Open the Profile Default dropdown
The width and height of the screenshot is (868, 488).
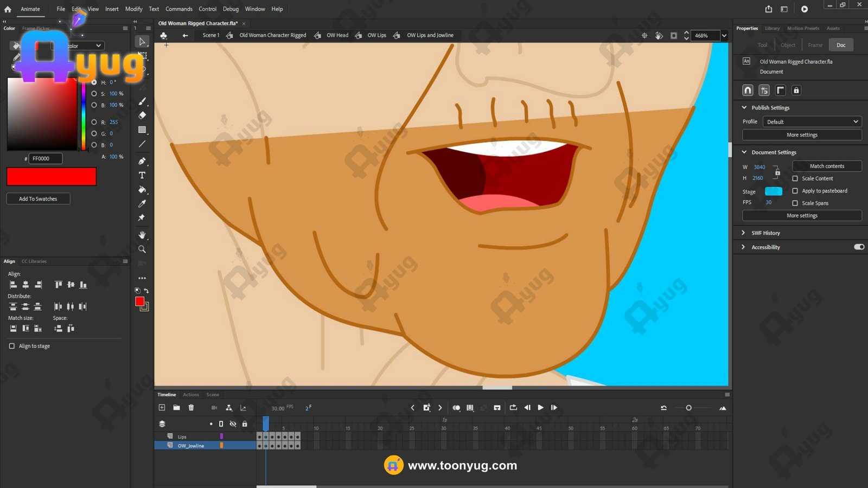pos(812,121)
